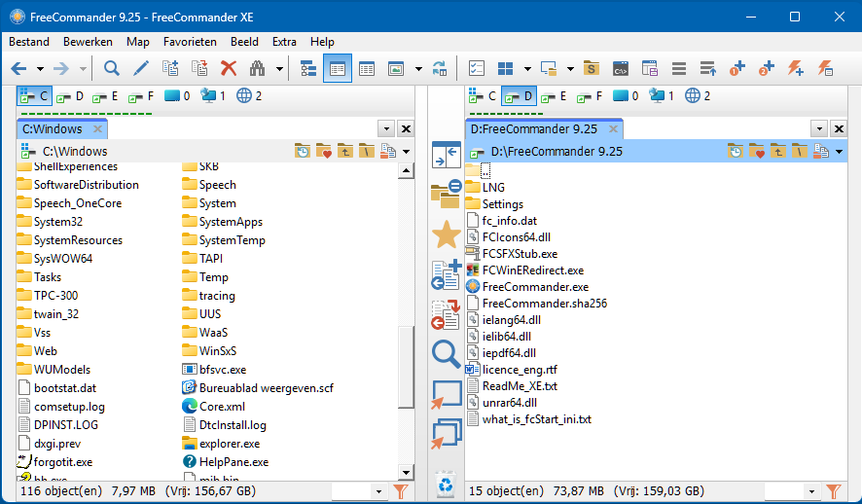Viewport: 862px width, 504px height.
Task: Close the C:Windows tab with its x
Action: [x=97, y=128]
